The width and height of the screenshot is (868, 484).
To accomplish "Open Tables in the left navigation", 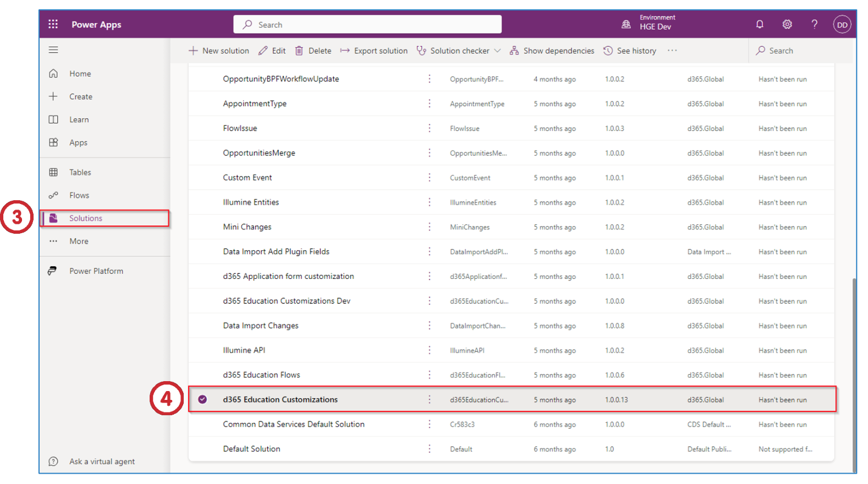I will pos(80,172).
